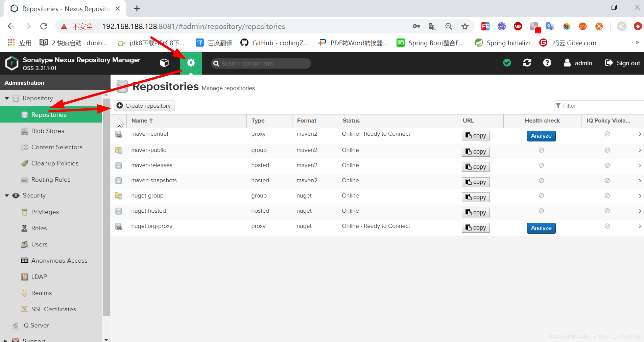Reload the browser page

point(44,26)
